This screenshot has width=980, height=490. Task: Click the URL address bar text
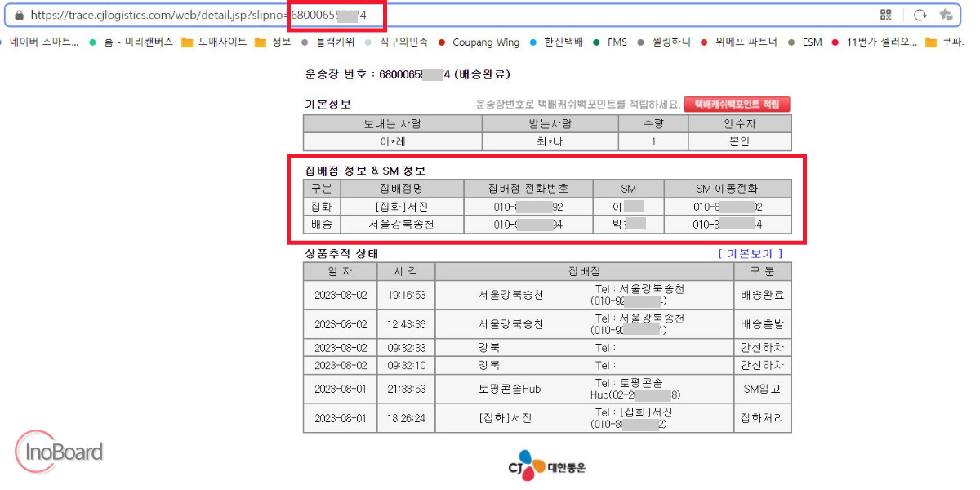coord(198,15)
